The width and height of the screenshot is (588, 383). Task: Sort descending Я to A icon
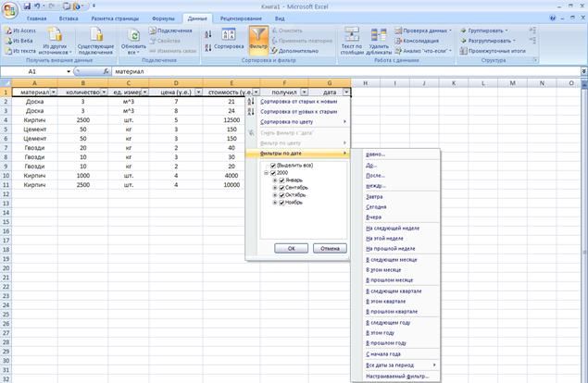coord(208,47)
